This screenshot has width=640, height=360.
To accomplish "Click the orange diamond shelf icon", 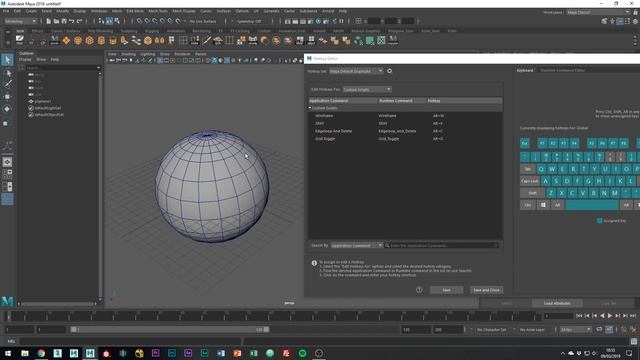I will click(66, 40).
